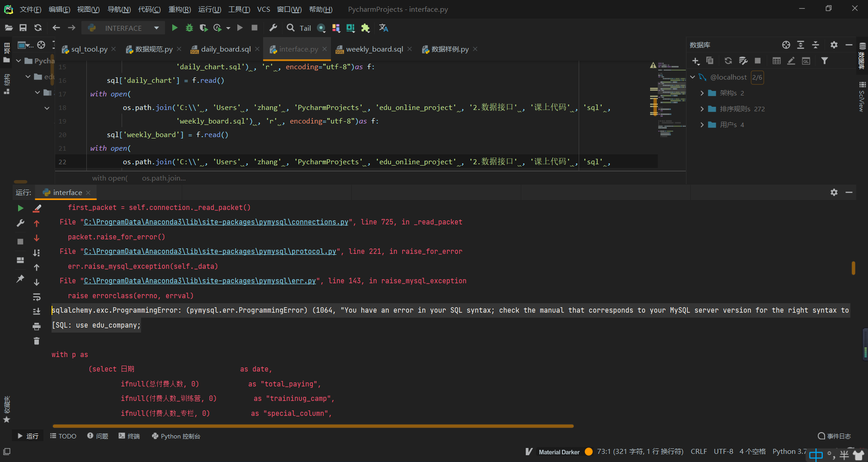Image resolution: width=868 pixels, height=462 pixels.
Task: Open the INTERFACE run configuration dropdown
Action: [123, 28]
